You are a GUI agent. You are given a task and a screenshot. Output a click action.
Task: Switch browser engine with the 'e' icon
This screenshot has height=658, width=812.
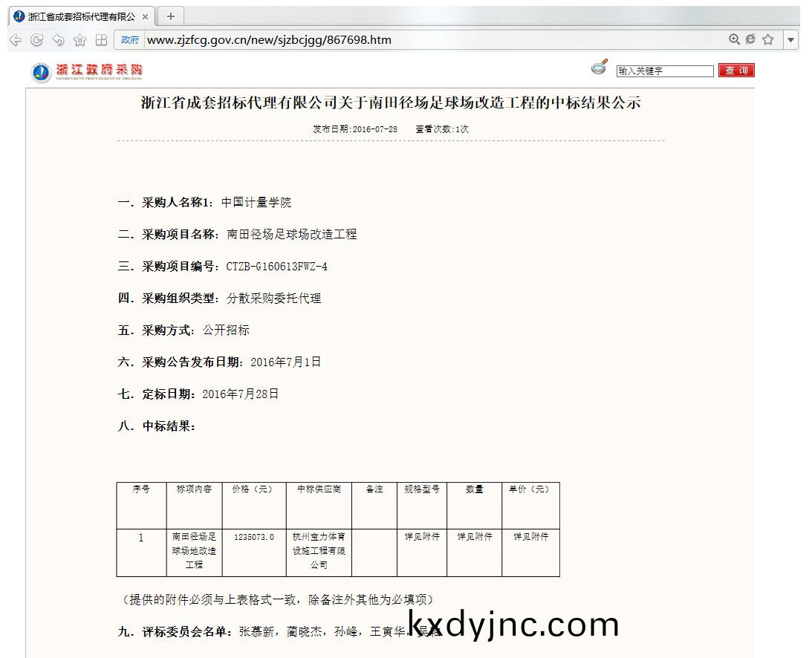tap(750, 39)
